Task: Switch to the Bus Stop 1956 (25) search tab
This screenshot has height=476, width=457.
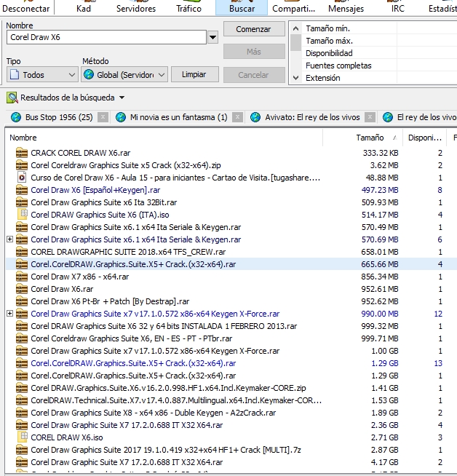Action: click(x=59, y=117)
